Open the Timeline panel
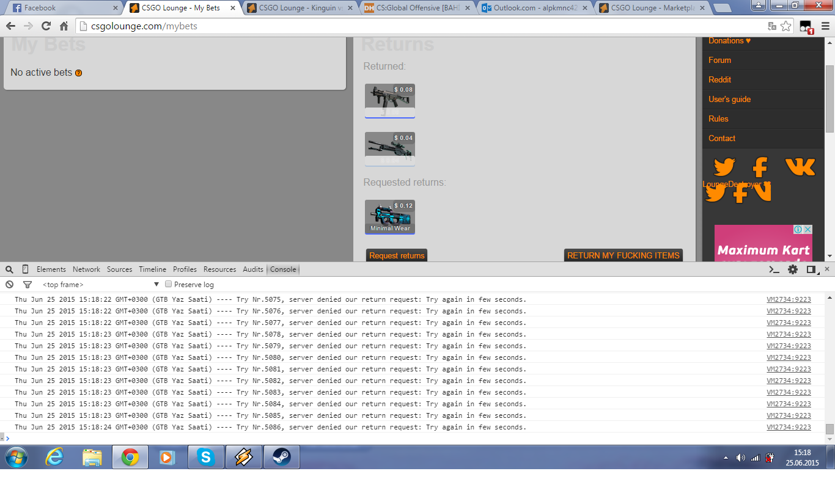 (152, 269)
